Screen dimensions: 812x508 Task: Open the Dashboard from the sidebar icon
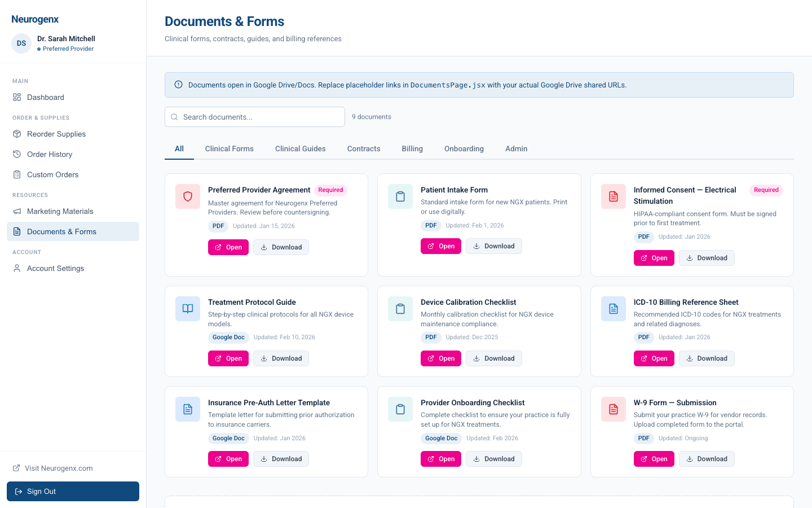(17, 97)
